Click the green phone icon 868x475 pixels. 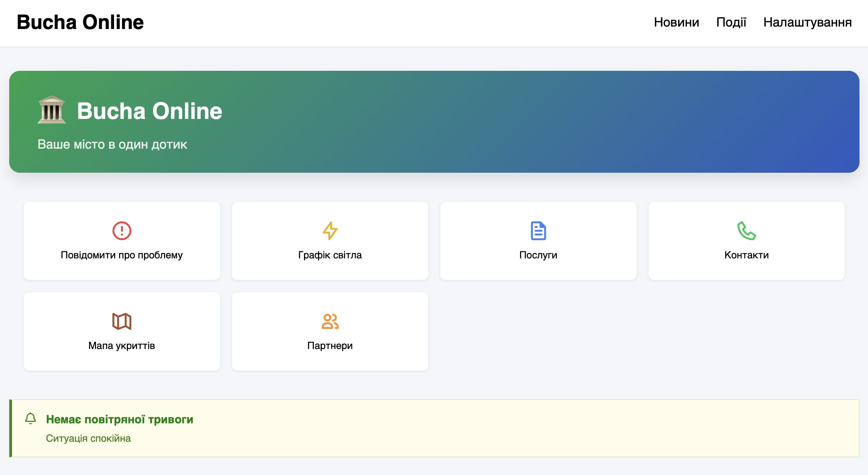tap(746, 231)
